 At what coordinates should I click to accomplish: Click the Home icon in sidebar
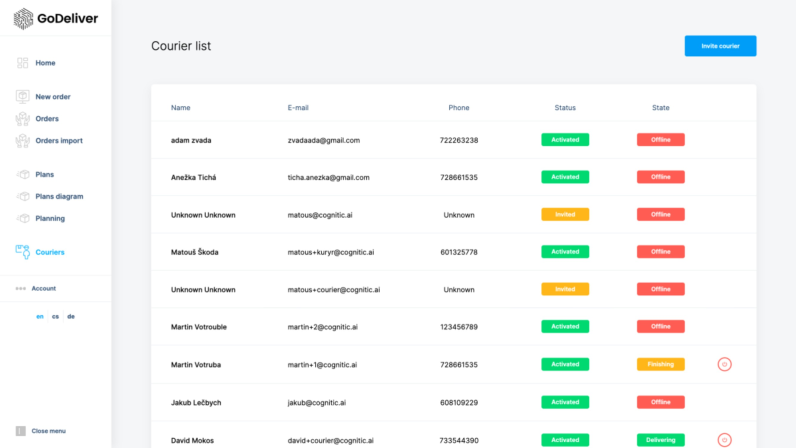[x=22, y=63]
